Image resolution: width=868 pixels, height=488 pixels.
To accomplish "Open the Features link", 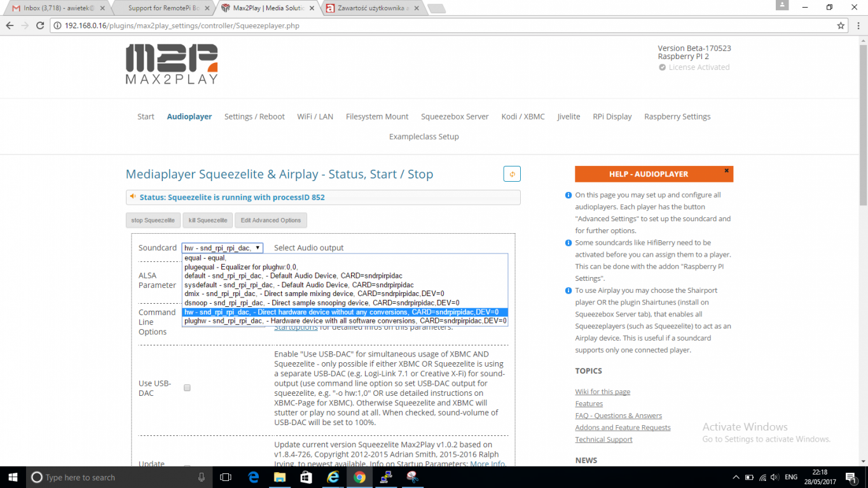I will [x=589, y=404].
